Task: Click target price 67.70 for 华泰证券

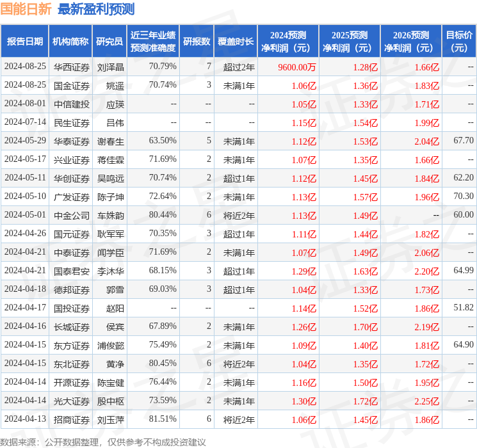Action: pyautogui.click(x=464, y=141)
